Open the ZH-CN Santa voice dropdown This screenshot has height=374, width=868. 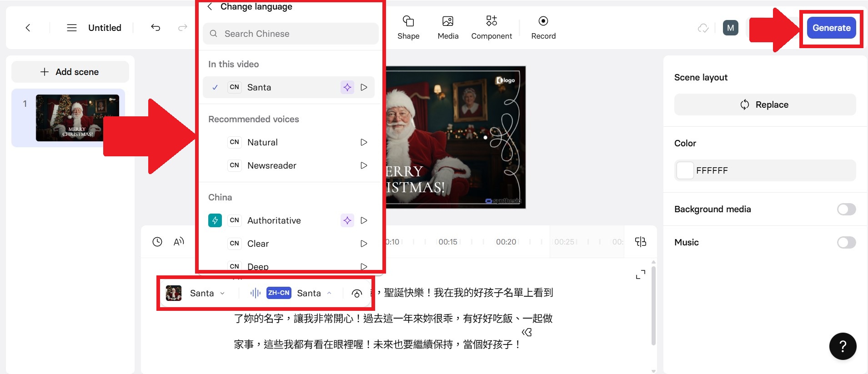(x=291, y=293)
